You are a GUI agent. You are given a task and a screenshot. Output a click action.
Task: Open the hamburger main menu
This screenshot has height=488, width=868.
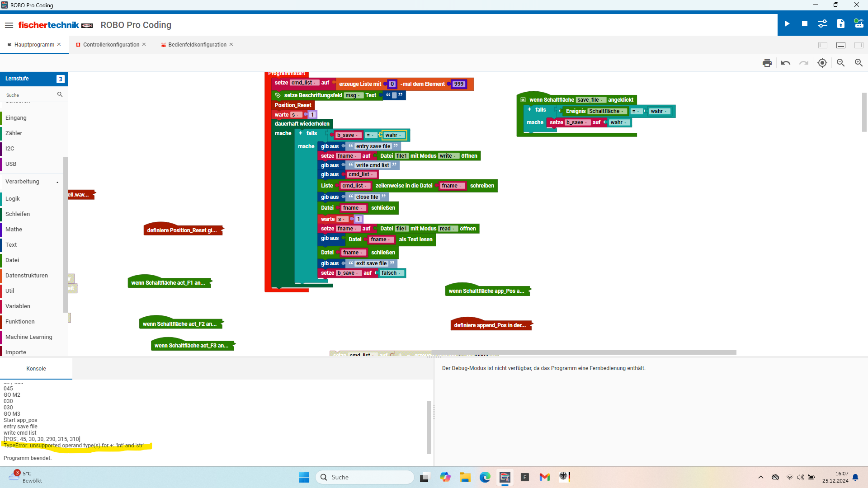click(x=9, y=25)
